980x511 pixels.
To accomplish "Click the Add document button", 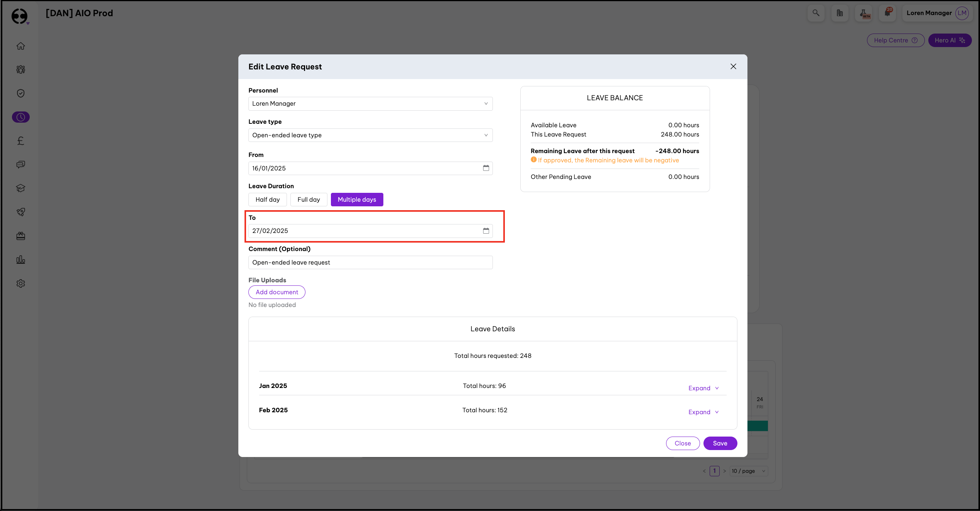I will click(x=277, y=292).
